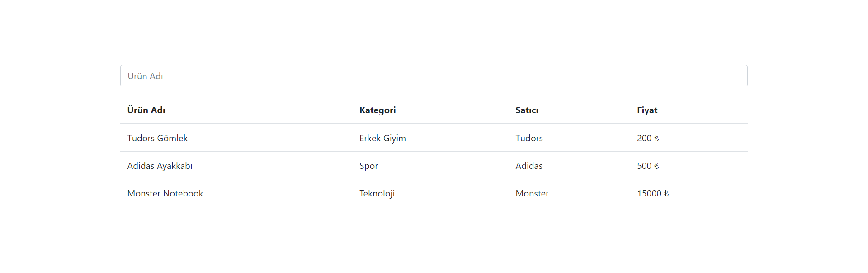
Task: Click the 15000 ₺ price cell
Action: tap(653, 193)
